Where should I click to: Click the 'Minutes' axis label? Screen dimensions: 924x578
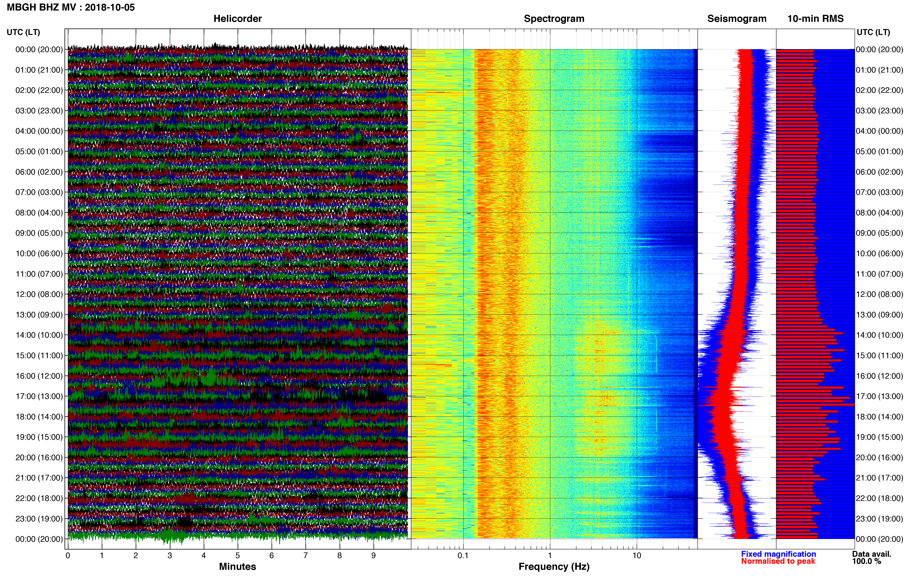point(238,567)
